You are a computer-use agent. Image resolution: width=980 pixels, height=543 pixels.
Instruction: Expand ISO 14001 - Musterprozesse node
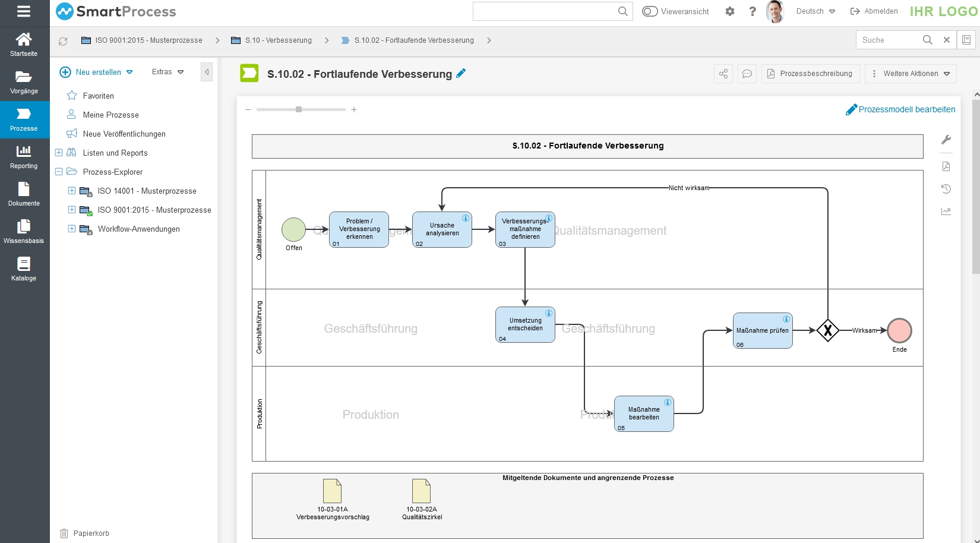point(72,191)
